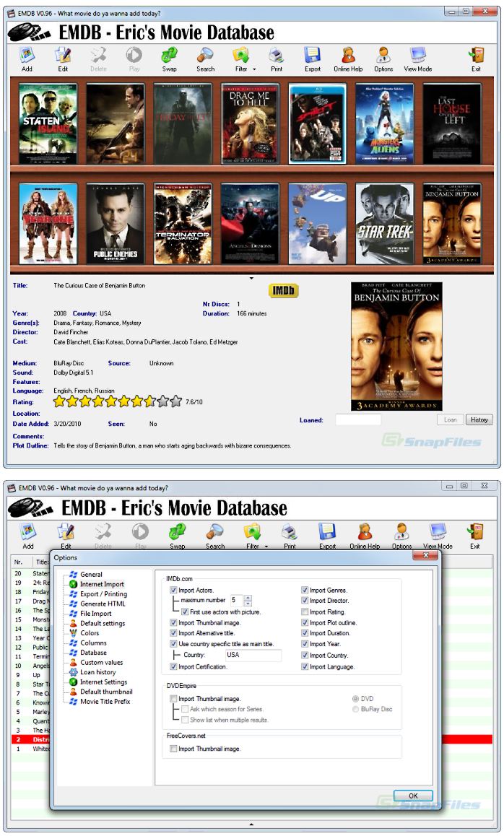504x836 pixels.
Task: Click collapse arrow below the movie shelf
Action: (x=252, y=278)
